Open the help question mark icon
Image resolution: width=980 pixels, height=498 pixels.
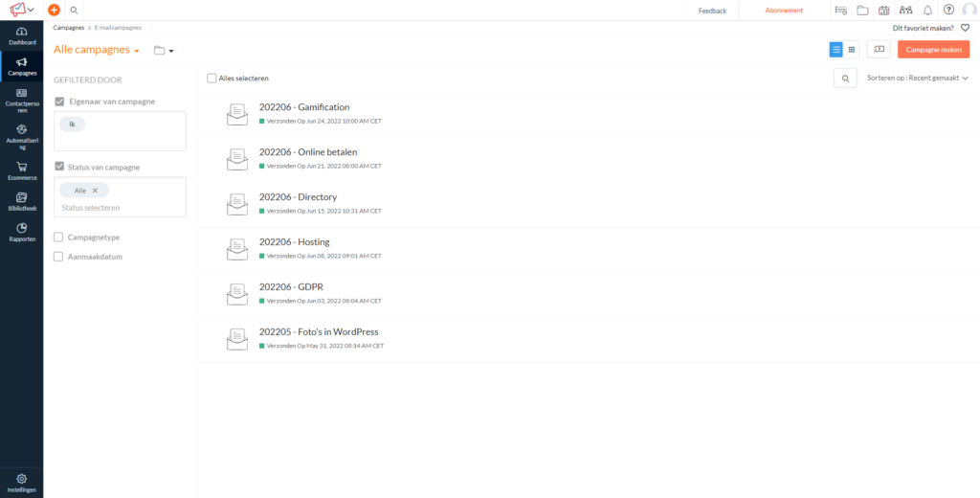948,10
